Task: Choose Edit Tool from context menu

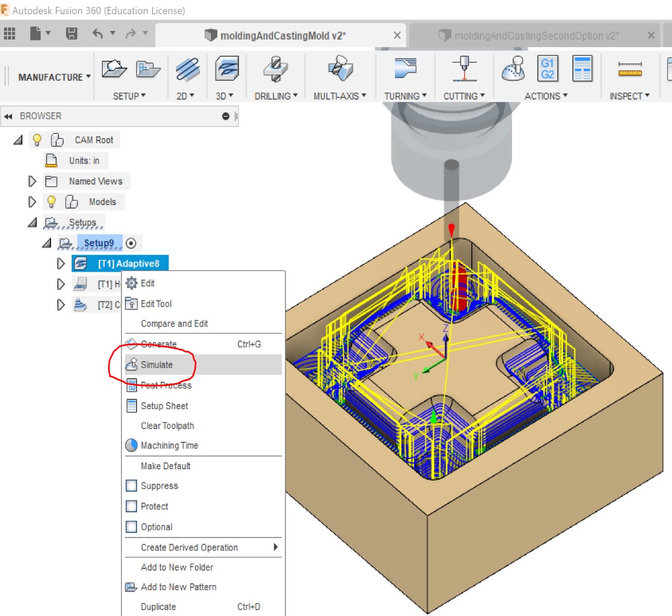Action: [x=203, y=304]
